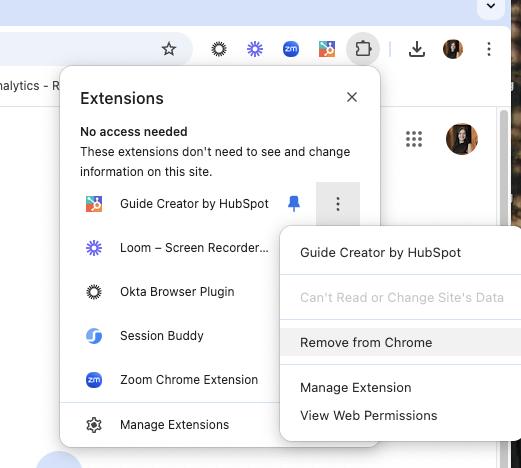Click the Manage Extensions gear icon
Image resolution: width=521 pixels, height=468 pixels.
point(94,425)
